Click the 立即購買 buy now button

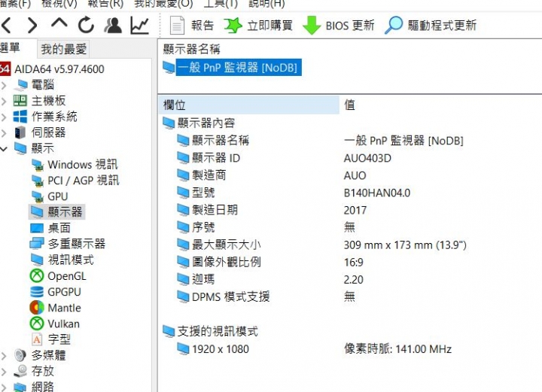click(258, 26)
